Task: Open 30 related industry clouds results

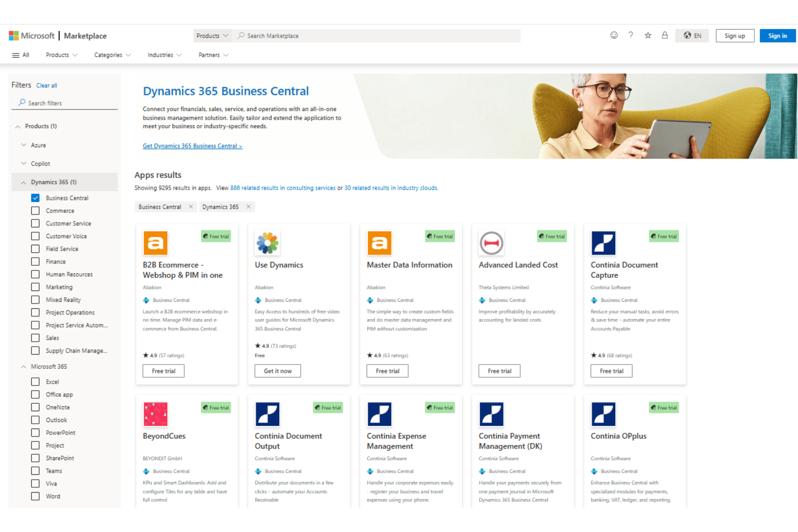Action: tap(391, 188)
